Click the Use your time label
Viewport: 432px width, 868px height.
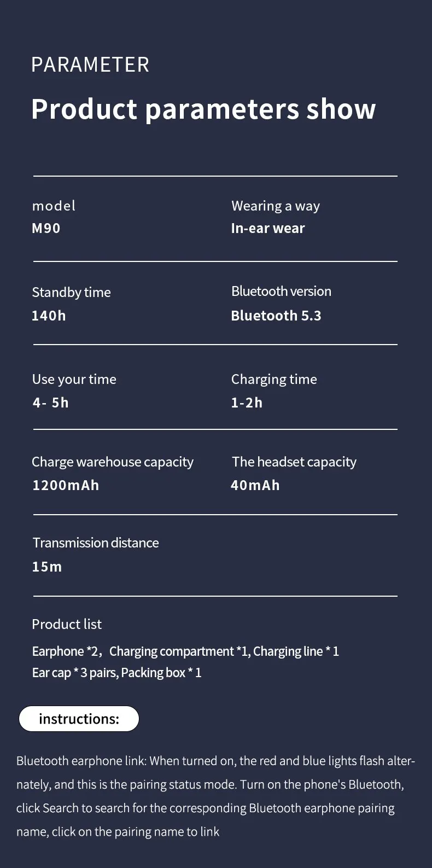click(x=74, y=380)
